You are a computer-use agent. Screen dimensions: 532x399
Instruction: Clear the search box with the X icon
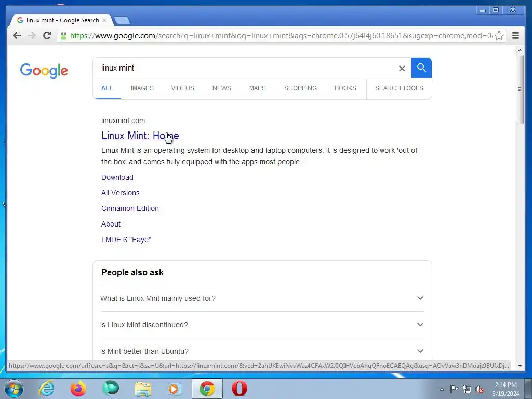[x=402, y=69]
